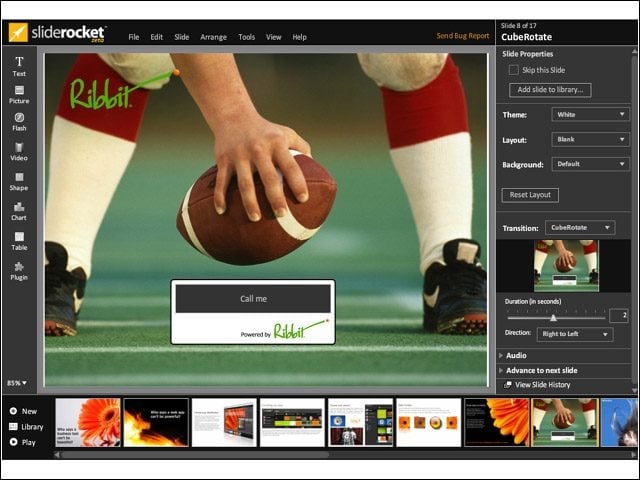Select the slide thumbnail with four orange icons
This screenshot has height=480, width=640.
429,422
